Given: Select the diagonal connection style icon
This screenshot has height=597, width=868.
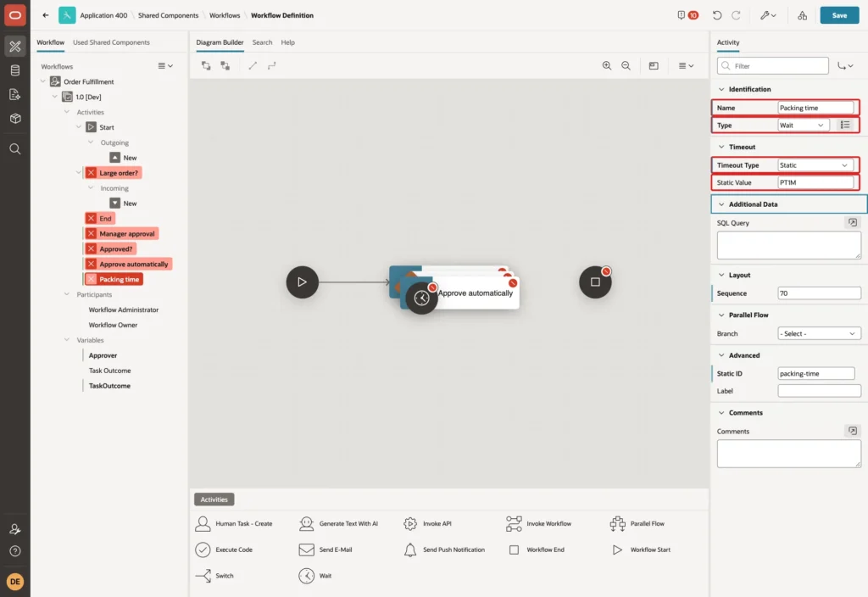Looking at the screenshot, I should click(253, 66).
